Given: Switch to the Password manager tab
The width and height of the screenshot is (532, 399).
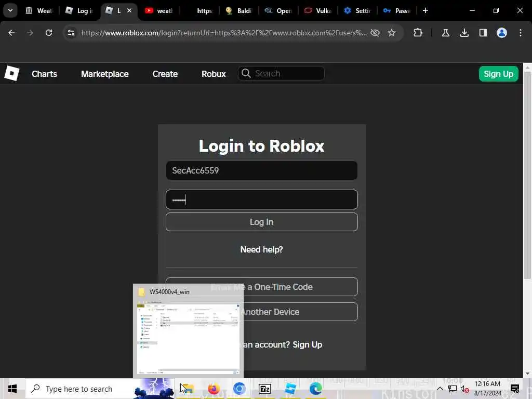Looking at the screenshot, I should coord(397,11).
